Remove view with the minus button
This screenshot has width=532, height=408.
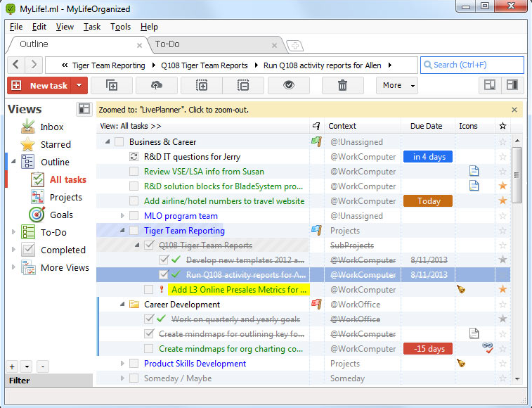pyautogui.click(x=42, y=366)
